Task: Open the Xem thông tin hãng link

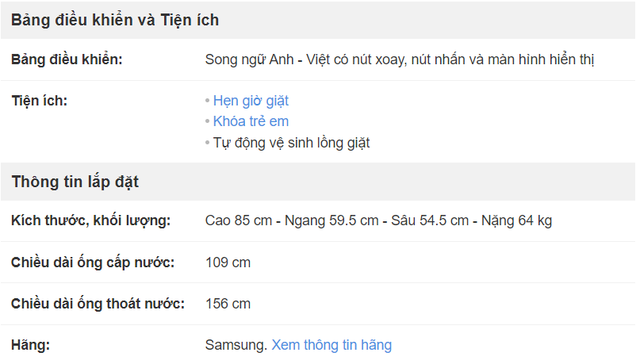Action: (331, 345)
